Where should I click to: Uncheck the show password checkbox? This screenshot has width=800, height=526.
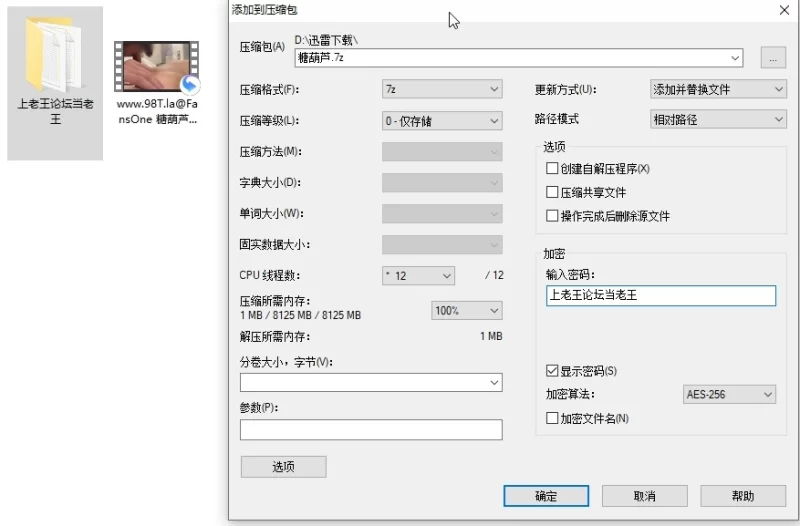click(x=552, y=372)
